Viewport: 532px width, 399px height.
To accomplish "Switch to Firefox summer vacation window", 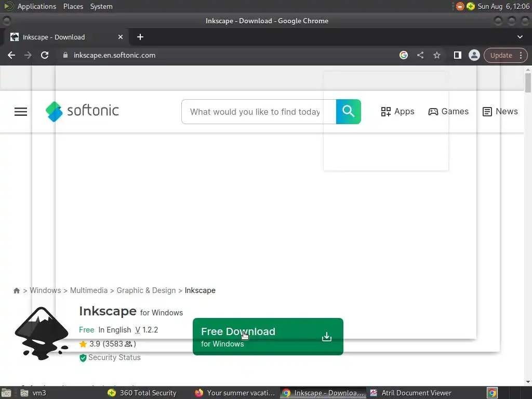I will 235,393.
